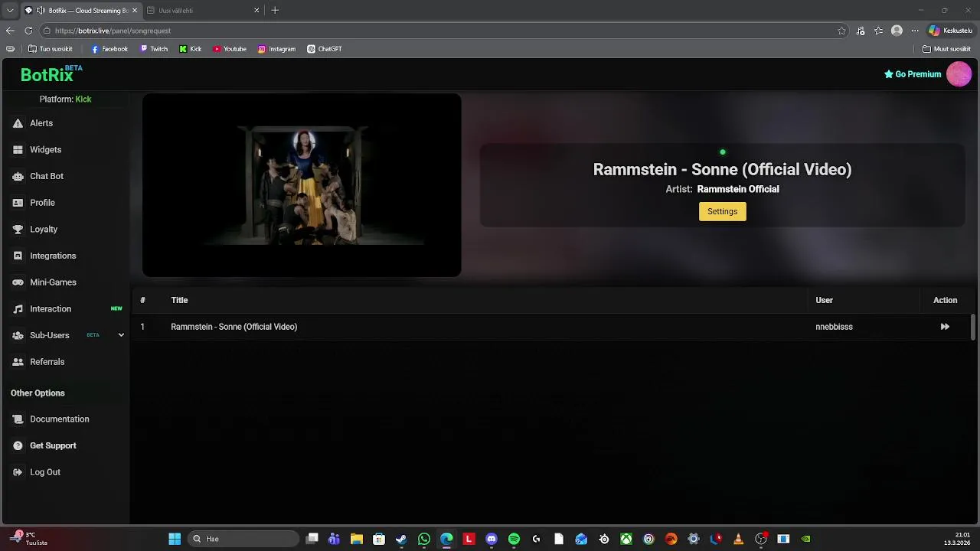Click the Rammstein Official artist name
Viewport: 980px width, 551px height.
[x=738, y=189]
